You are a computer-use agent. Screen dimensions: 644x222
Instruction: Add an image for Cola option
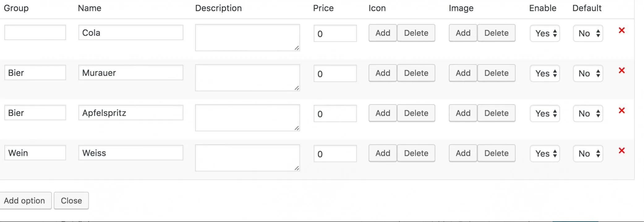pos(463,33)
